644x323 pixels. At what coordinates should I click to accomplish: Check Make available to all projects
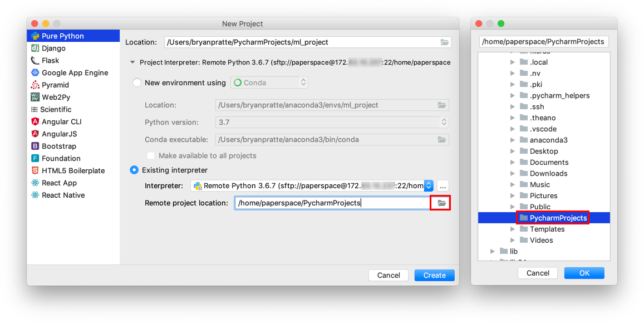(151, 156)
